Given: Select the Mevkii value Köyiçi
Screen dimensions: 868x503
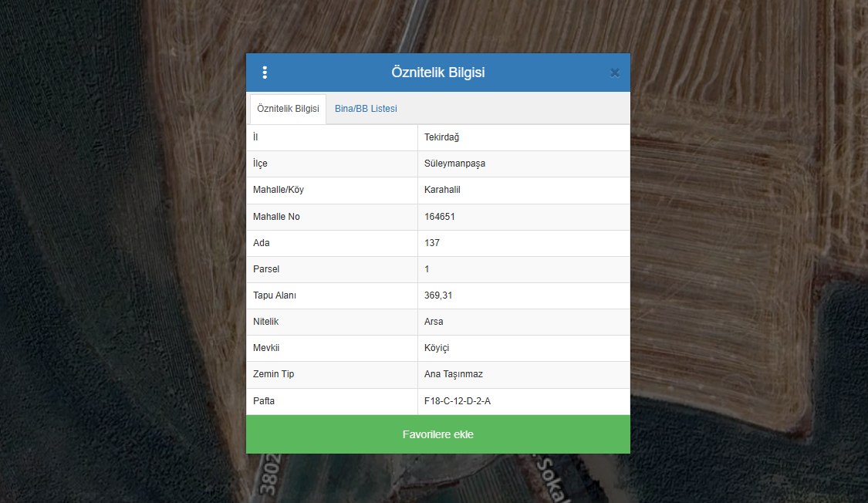Looking at the screenshot, I should coord(437,348).
